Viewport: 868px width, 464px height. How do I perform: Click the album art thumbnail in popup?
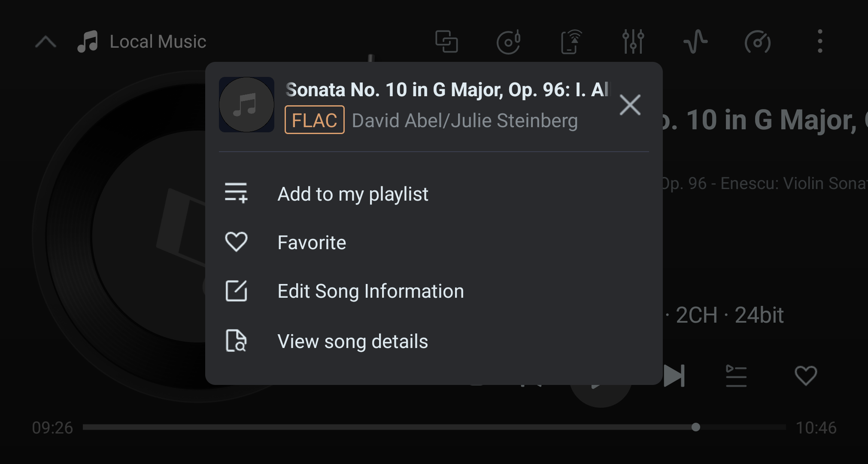(x=246, y=104)
